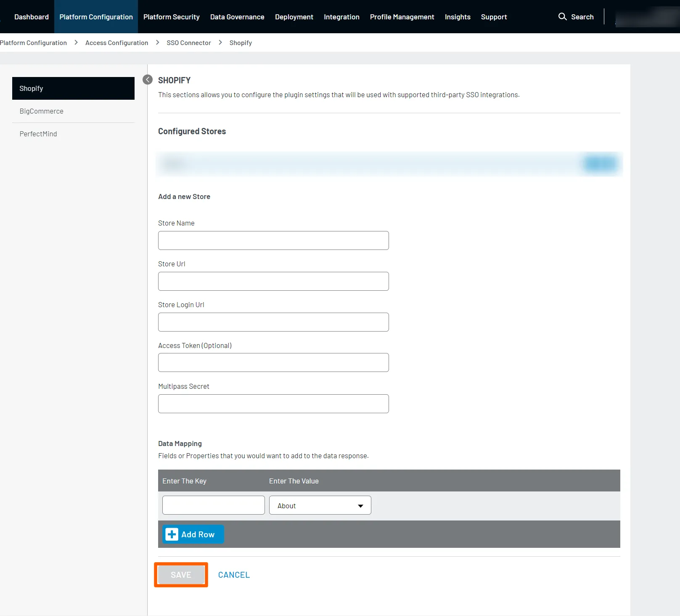
Task: Click the Data Mapping heading
Action: (180, 443)
